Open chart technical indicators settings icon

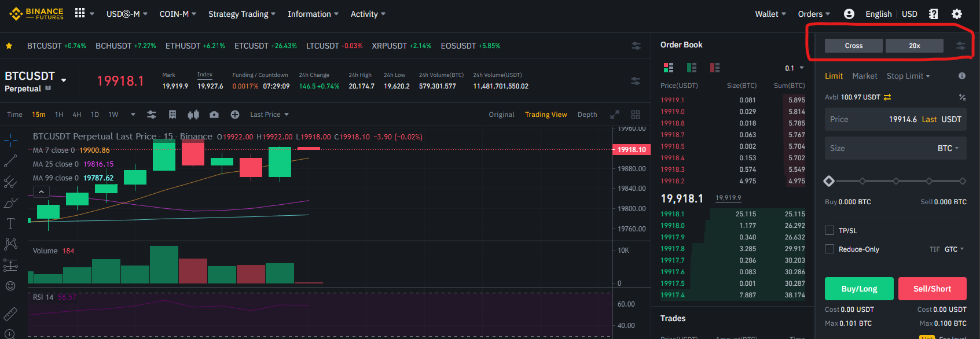(152, 115)
